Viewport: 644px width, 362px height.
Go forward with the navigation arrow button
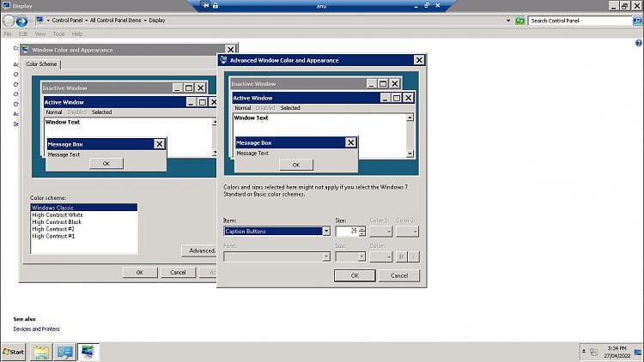coord(21,21)
